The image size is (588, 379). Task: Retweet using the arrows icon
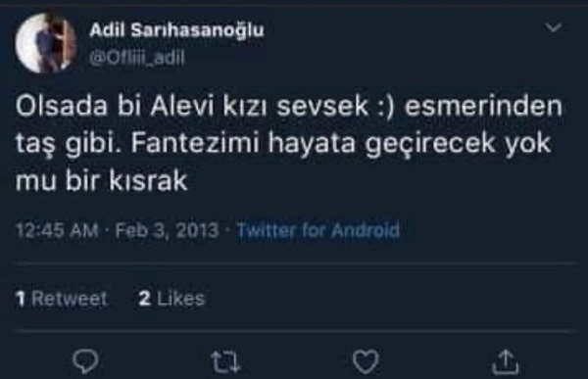[225, 362]
